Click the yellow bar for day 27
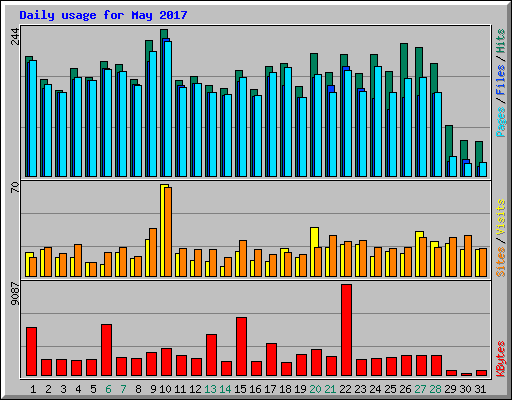Screen dimensions: 512x400 (x=417, y=254)
